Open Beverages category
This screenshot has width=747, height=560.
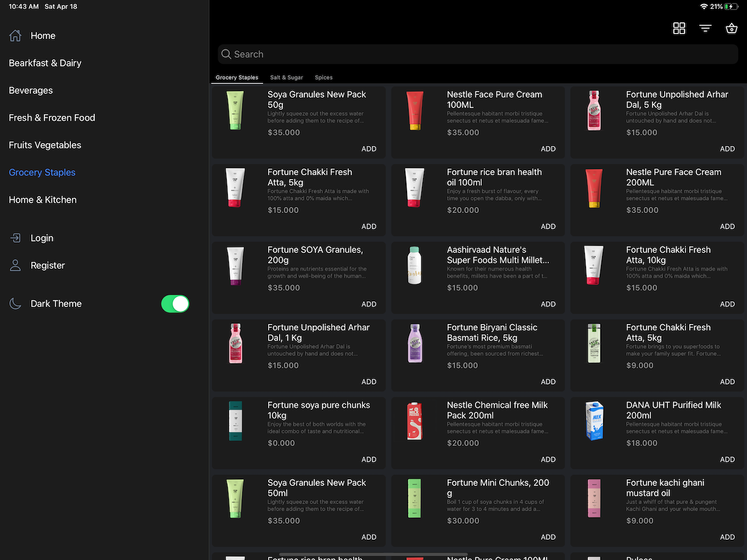(x=31, y=91)
